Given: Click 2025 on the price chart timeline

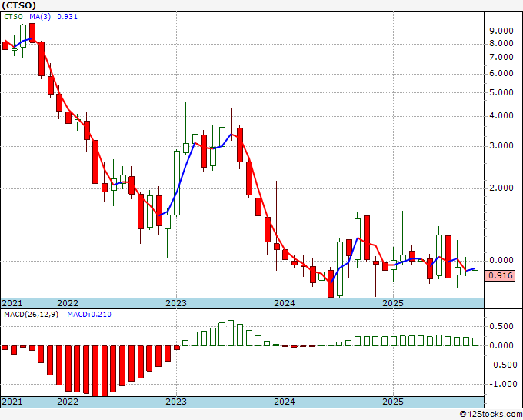Looking at the screenshot, I should click(393, 303).
